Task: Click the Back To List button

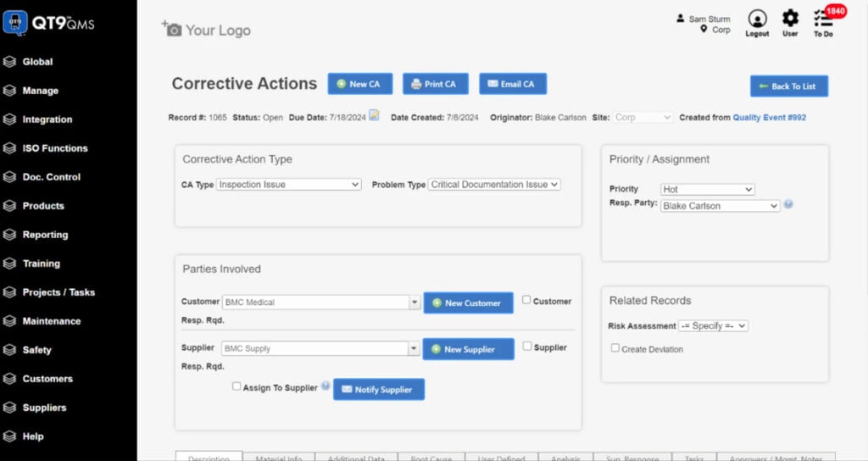Action: tap(789, 86)
